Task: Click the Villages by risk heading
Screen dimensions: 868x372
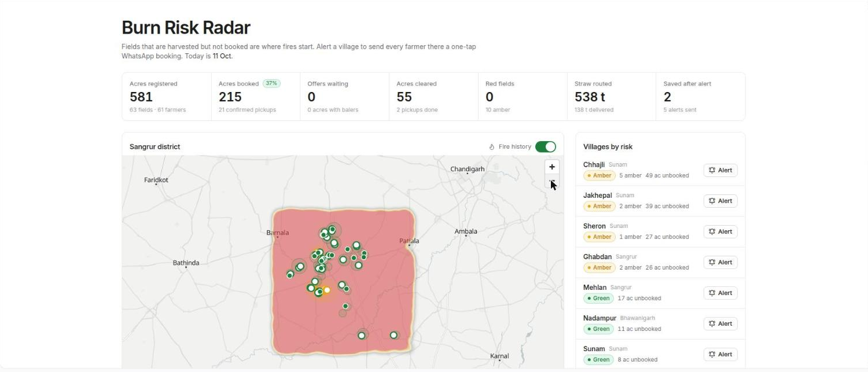Action: click(608, 146)
